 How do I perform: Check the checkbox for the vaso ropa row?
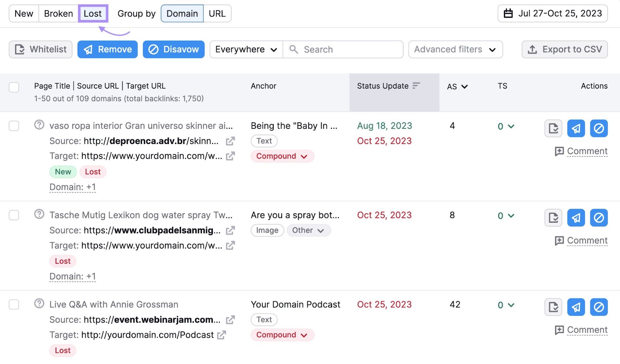[14, 126]
